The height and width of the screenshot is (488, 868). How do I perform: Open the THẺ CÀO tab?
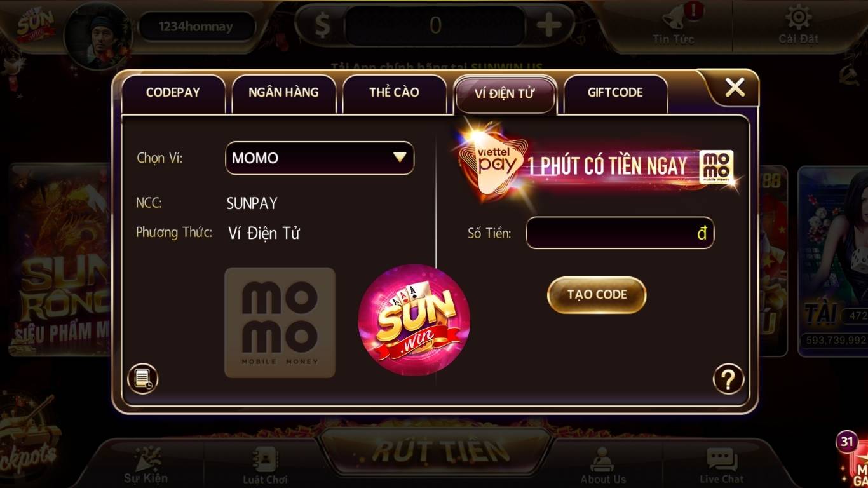point(394,93)
